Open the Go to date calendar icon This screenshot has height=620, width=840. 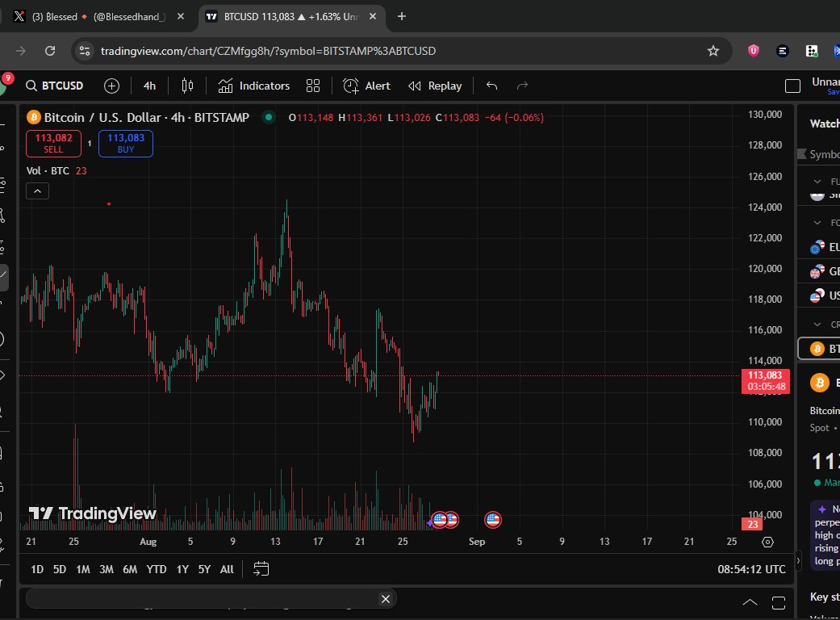pyautogui.click(x=261, y=569)
